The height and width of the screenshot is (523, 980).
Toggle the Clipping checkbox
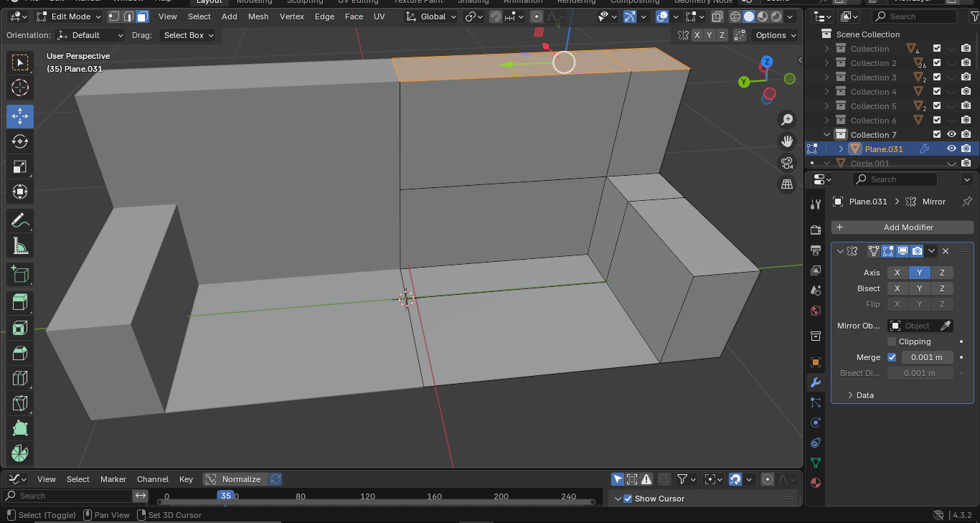[x=892, y=341]
